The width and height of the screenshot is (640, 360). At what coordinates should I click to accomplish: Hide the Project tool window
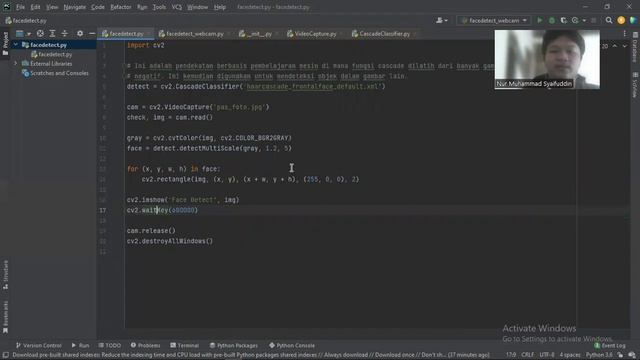pyautogui.click(x=92, y=33)
